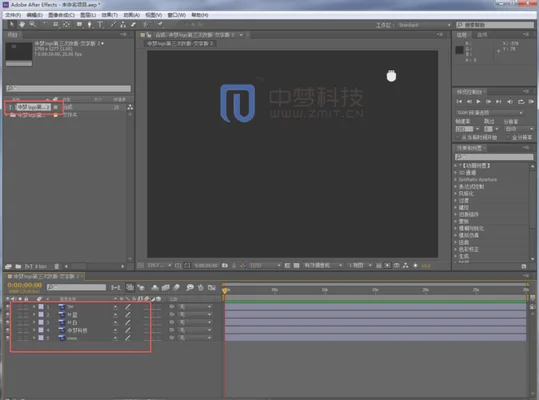Open the 文件(F) menu
The image size is (539, 400).
pos(13,15)
